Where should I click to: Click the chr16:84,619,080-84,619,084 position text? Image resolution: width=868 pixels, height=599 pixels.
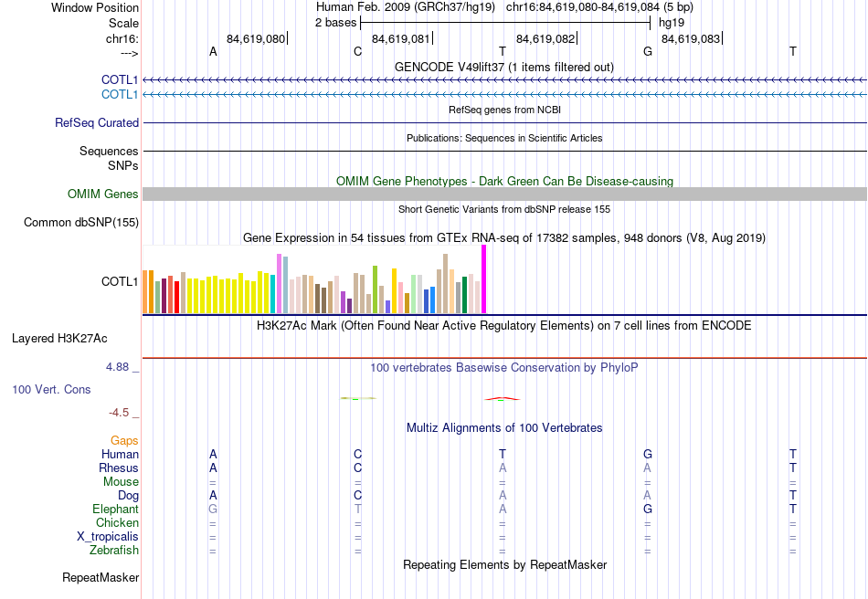pos(582,7)
